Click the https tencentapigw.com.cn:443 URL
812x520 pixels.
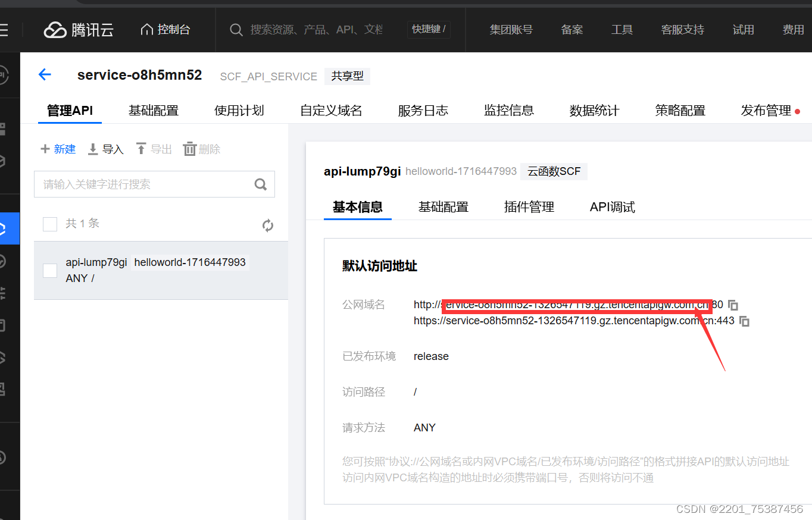pos(574,321)
